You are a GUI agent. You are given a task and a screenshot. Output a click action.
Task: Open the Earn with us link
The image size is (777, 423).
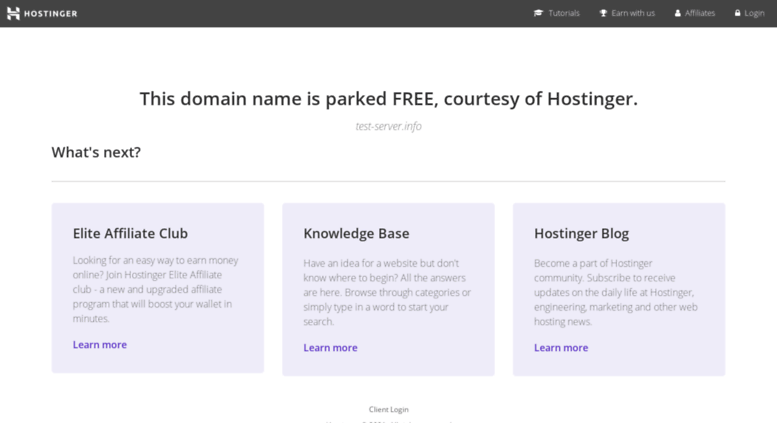coord(633,13)
